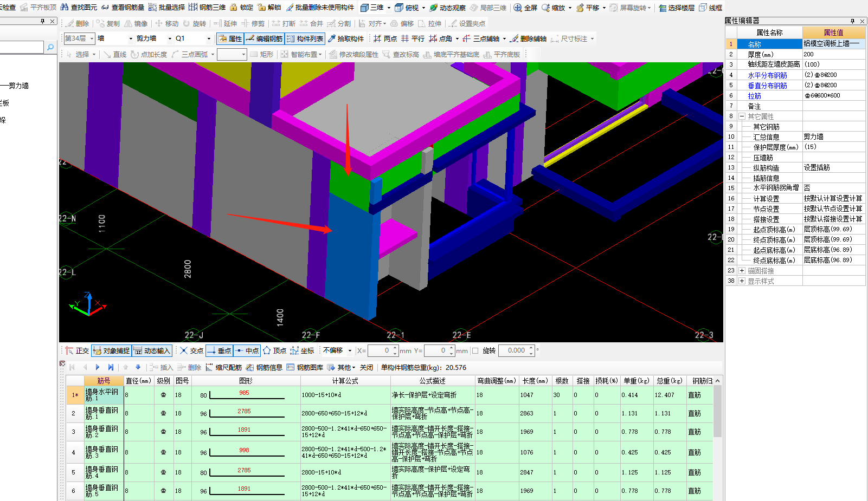The image size is (868, 501).
Task: Click the 动态观察 orbit tool
Action: click(x=447, y=8)
